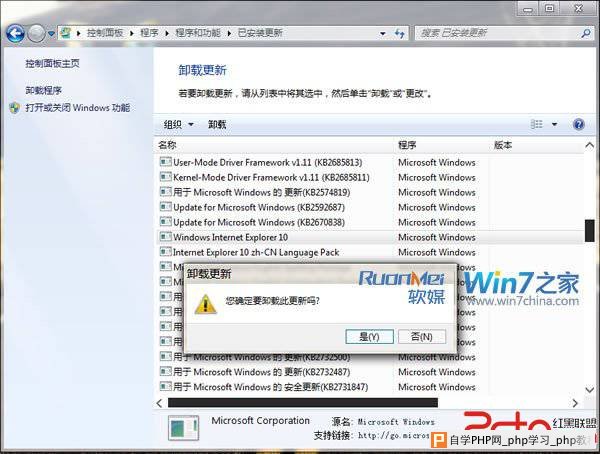The width and height of the screenshot is (600, 454).
Task: Click the vertical scrollbar thumb
Action: (589, 230)
